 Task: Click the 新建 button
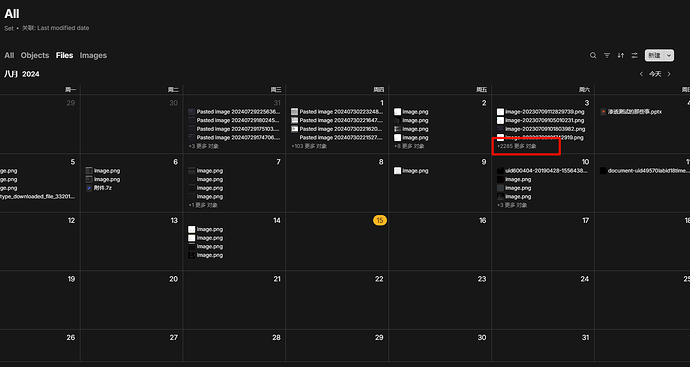654,55
